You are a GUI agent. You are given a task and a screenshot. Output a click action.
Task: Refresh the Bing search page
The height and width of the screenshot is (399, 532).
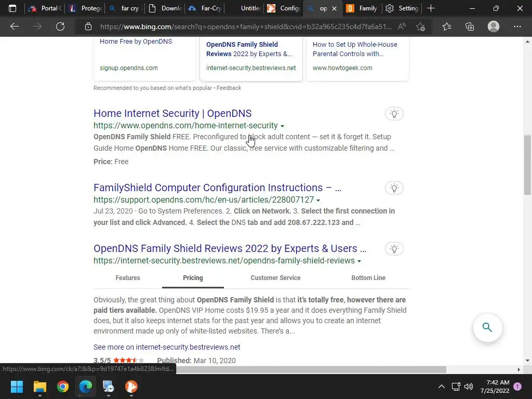coord(60,26)
